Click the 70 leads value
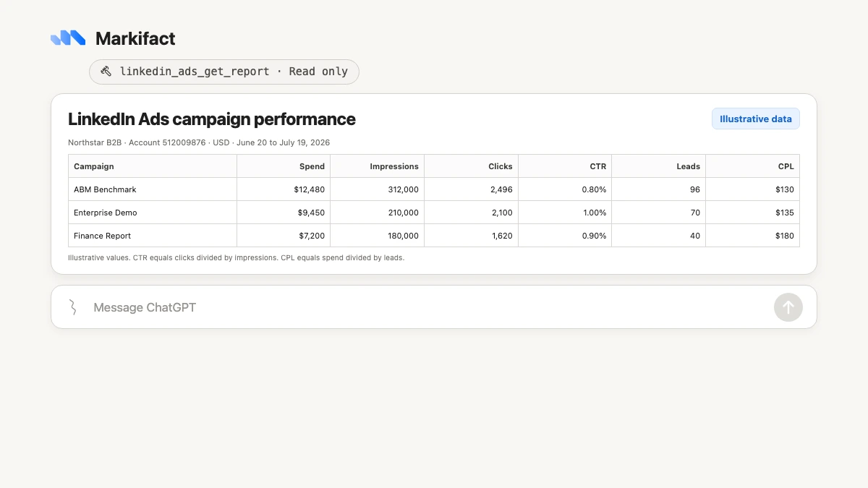Viewport: 868px width, 488px height. pyautogui.click(x=696, y=213)
